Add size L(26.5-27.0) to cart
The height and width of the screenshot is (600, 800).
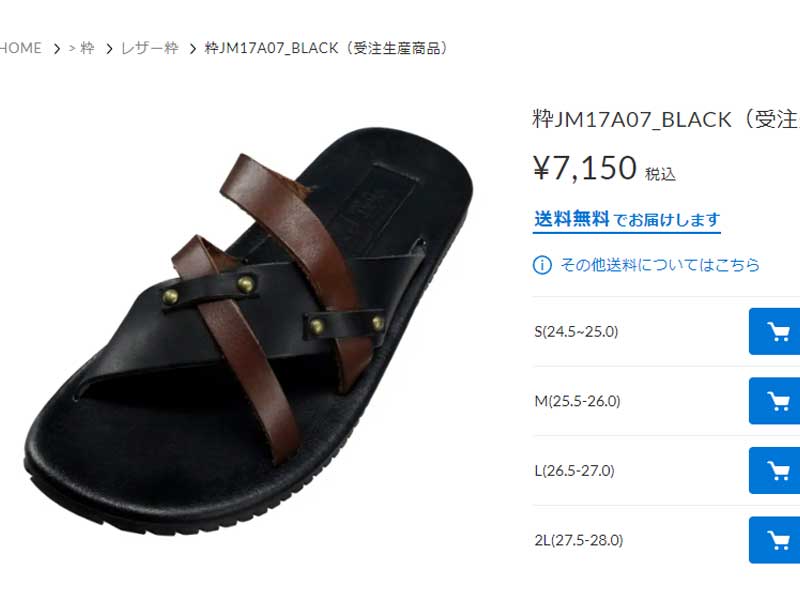click(774, 470)
